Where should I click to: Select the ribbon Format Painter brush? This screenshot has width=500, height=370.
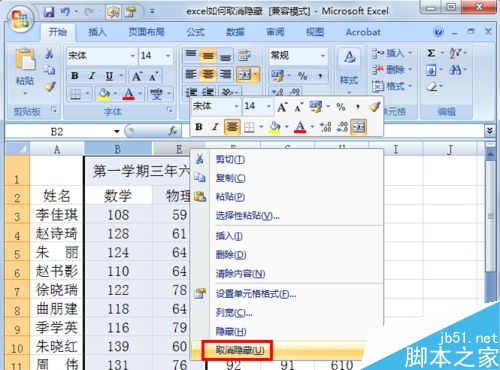tap(50, 86)
